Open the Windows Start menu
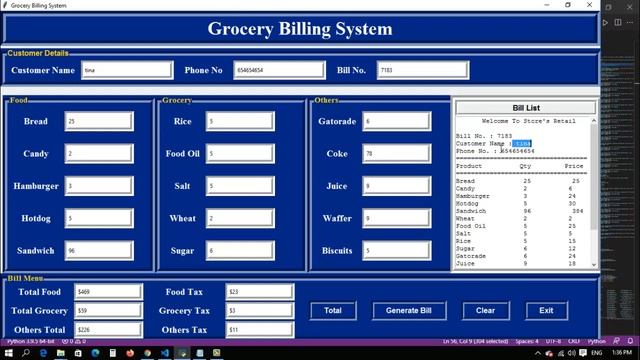The height and width of the screenshot is (360, 640). coord(8,353)
